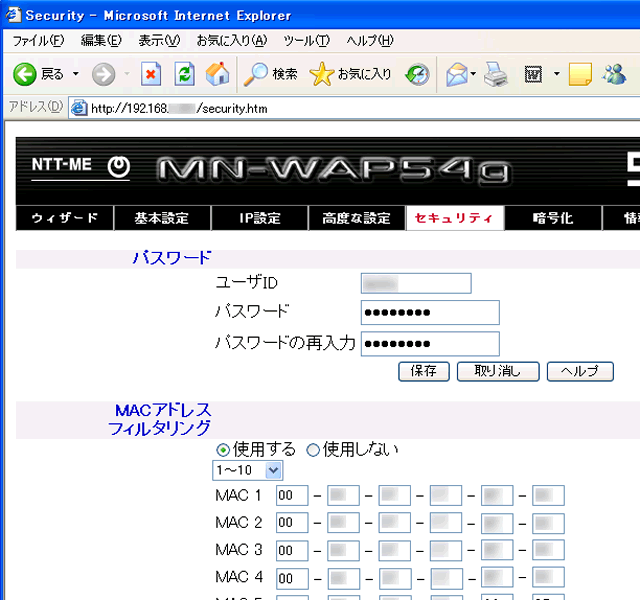The image size is (640, 600).
Task: Open History clock icon
Action: tap(417, 75)
